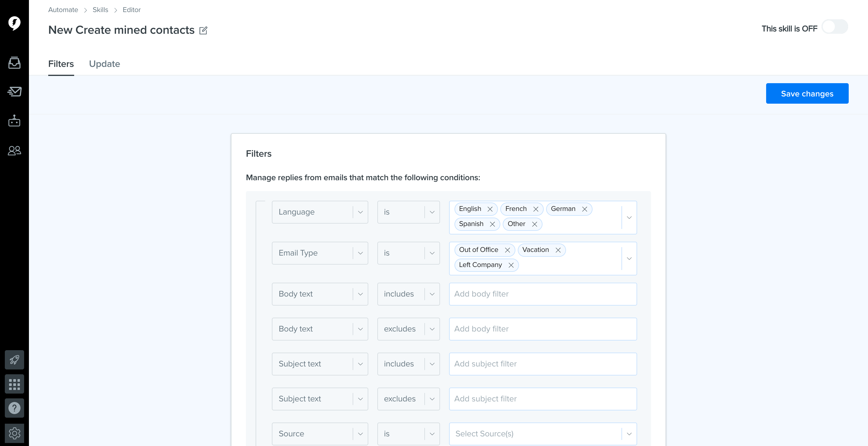
Task: Click the body text excludes filter input
Action: coord(543,329)
